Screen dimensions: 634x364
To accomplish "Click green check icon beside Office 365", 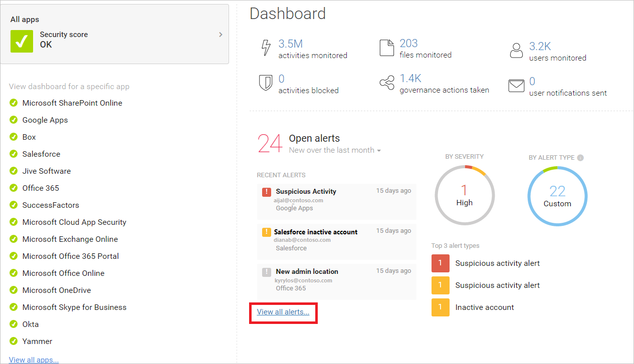I will click(x=14, y=188).
